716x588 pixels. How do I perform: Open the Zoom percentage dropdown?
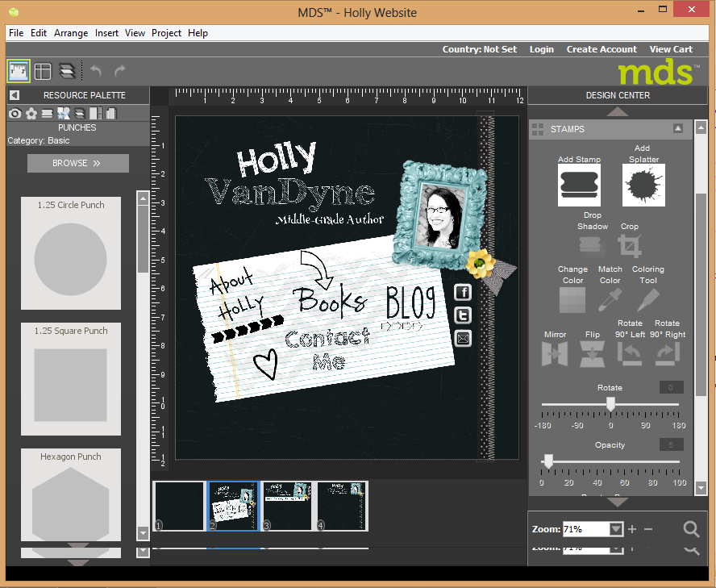coord(616,529)
